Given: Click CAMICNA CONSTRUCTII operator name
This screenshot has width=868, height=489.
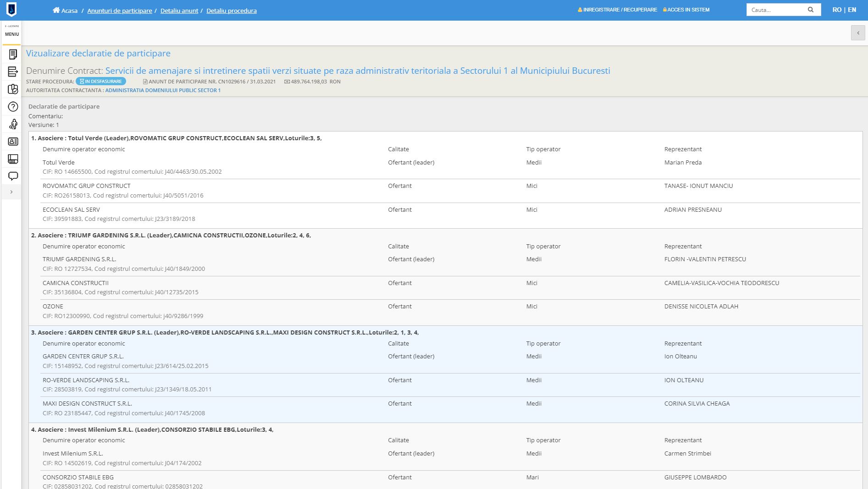Looking at the screenshot, I should pyautogui.click(x=76, y=283).
